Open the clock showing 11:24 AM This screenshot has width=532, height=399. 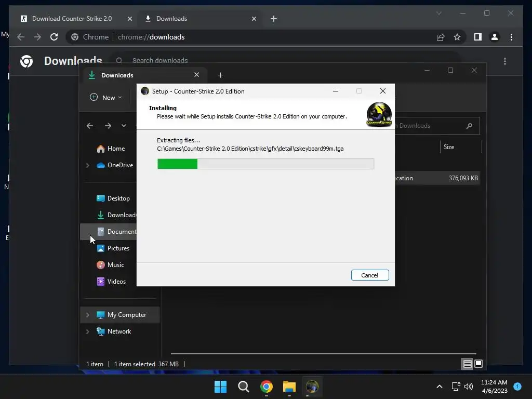494,387
